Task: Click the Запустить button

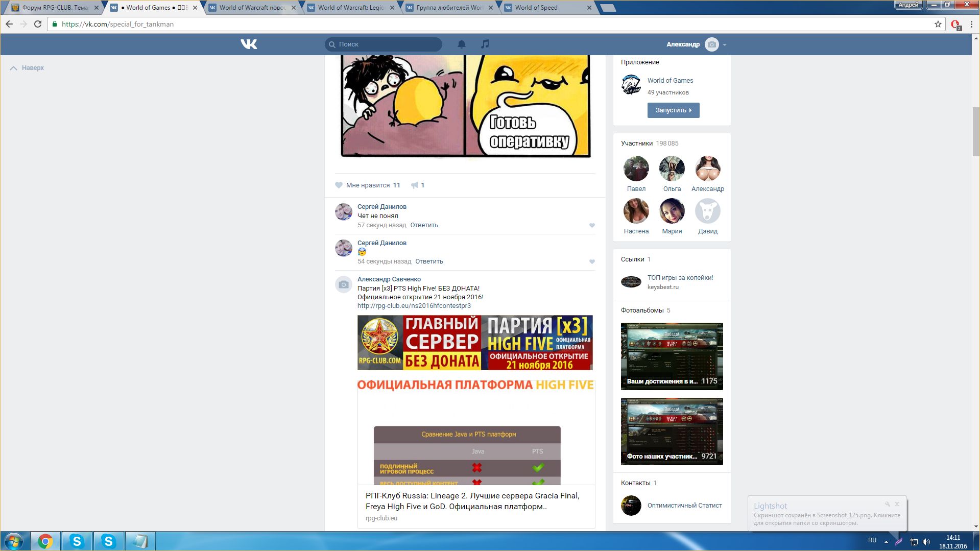Action: click(x=673, y=110)
